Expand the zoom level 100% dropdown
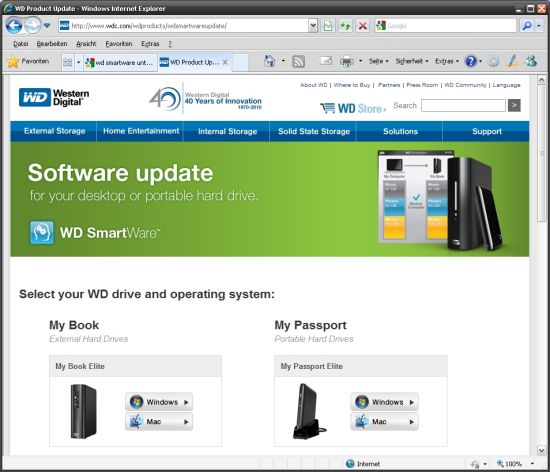550x472 pixels. pos(532,464)
